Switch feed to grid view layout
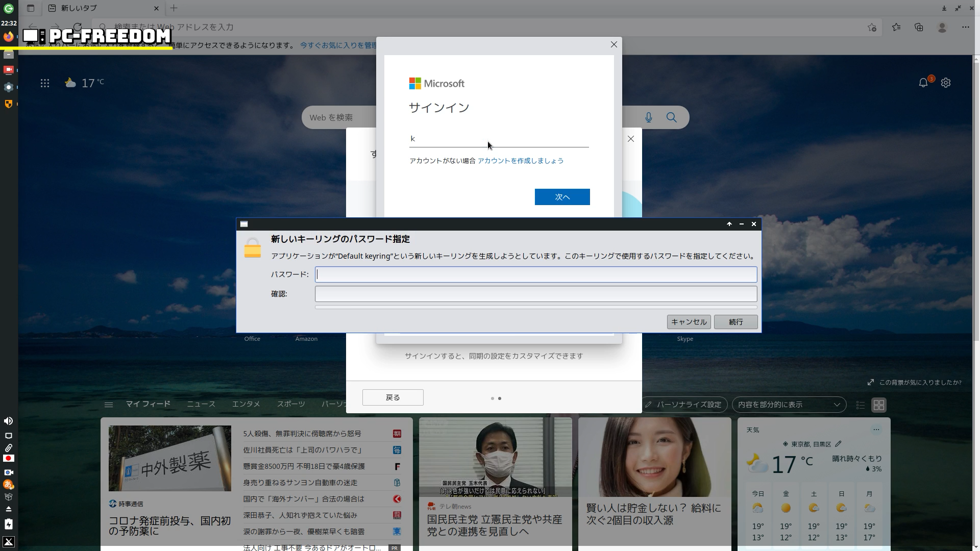 [x=878, y=405]
